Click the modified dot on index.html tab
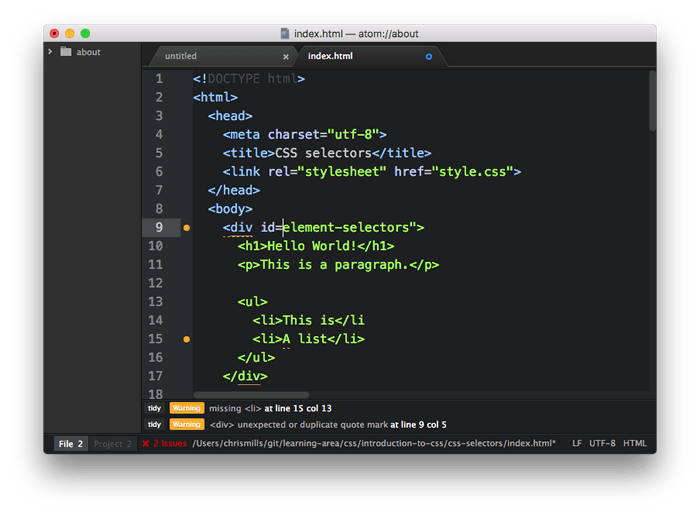700x516 pixels. point(429,57)
